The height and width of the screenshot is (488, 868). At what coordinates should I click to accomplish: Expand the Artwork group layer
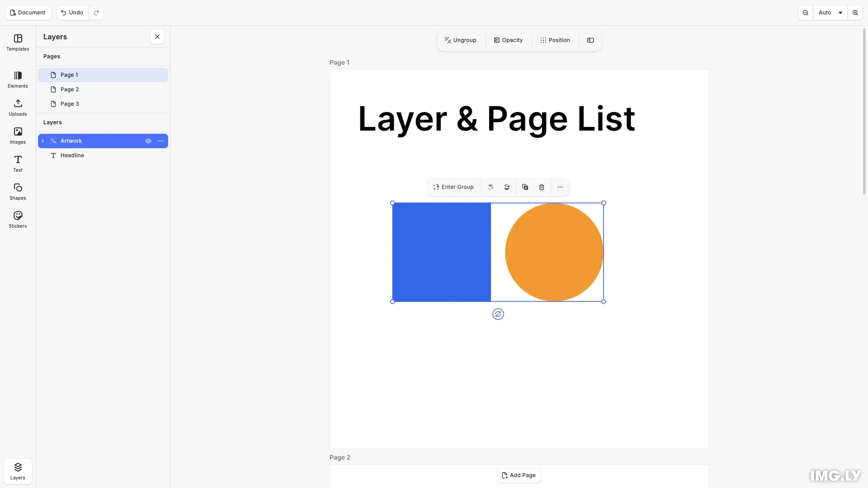[43, 141]
